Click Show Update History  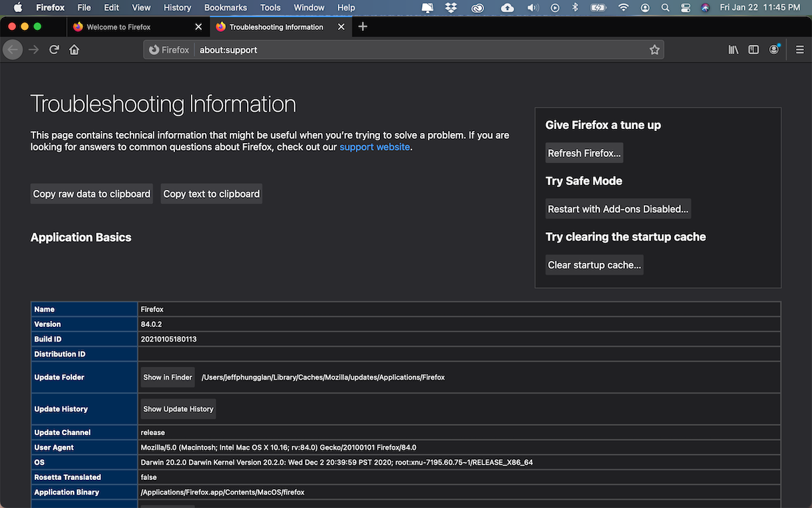178,409
